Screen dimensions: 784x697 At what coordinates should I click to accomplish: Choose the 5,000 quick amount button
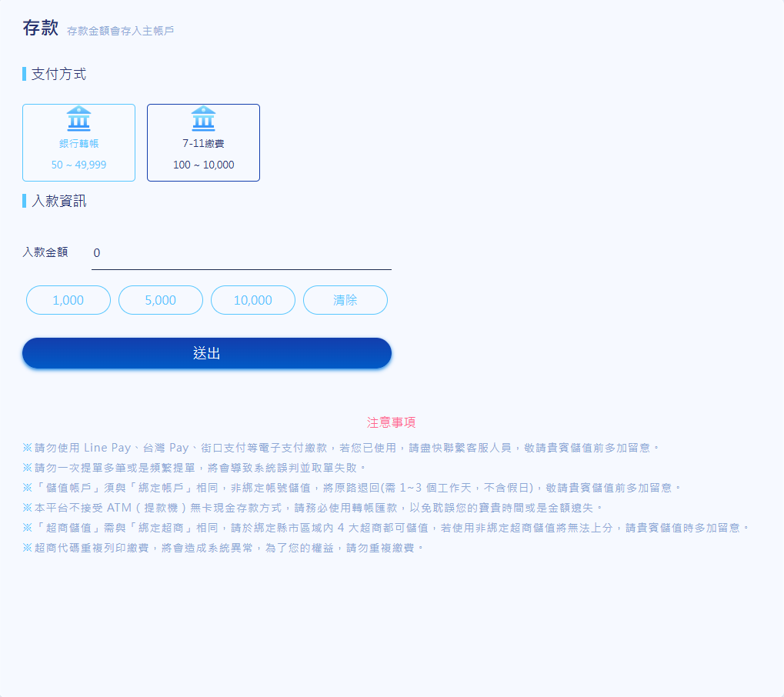click(161, 300)
